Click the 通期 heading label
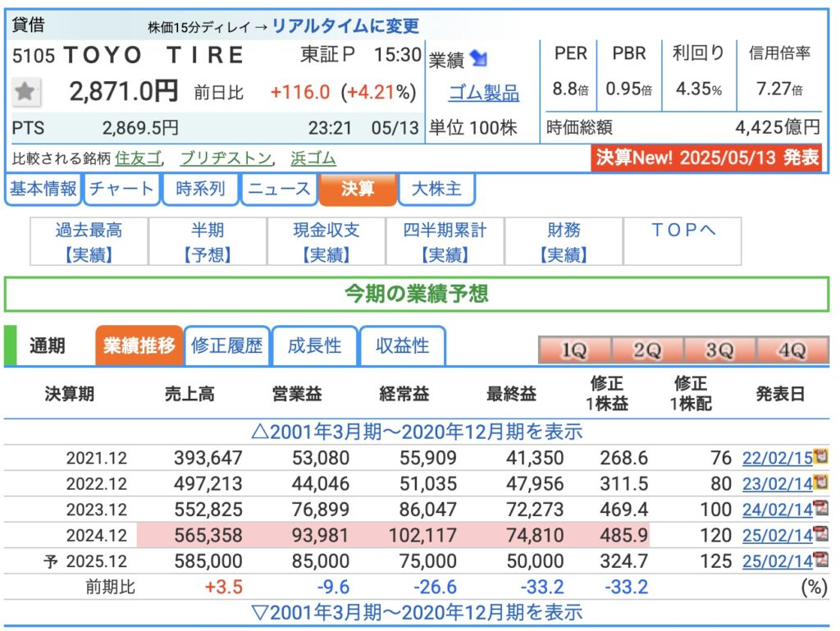Viewport: 840px width, 631px height. (47, 346)
